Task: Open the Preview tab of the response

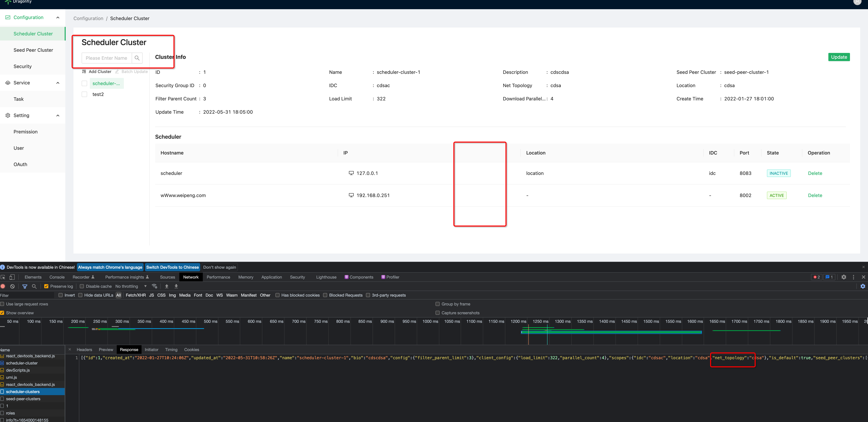Action: coord(106,350)
